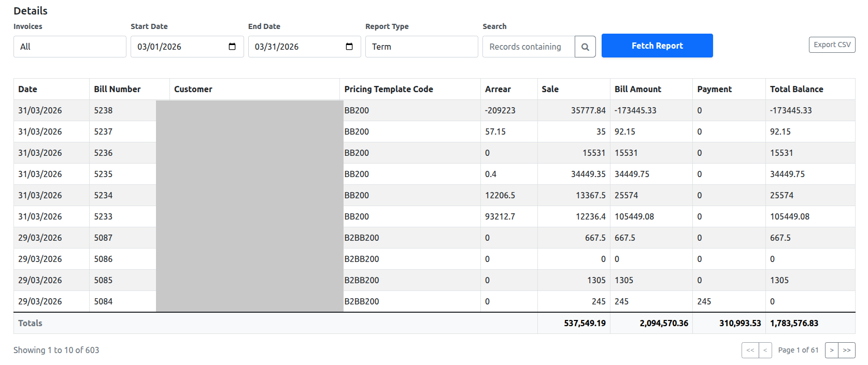
Task: Click total balance 1,783,576.83
Action: [x=794, y=323]
